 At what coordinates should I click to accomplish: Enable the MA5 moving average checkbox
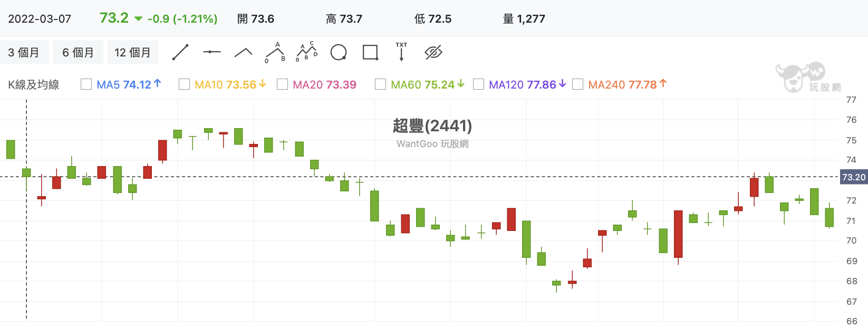86,84
